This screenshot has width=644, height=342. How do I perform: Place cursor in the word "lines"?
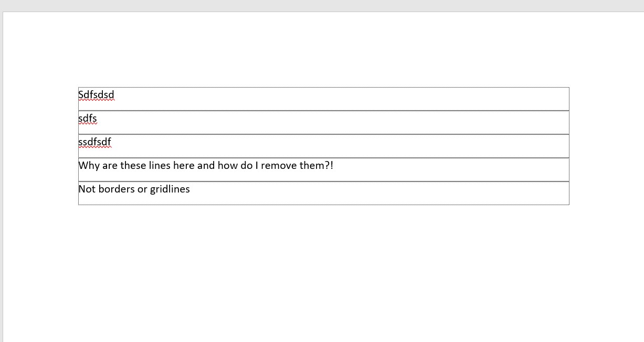[160, 166]
